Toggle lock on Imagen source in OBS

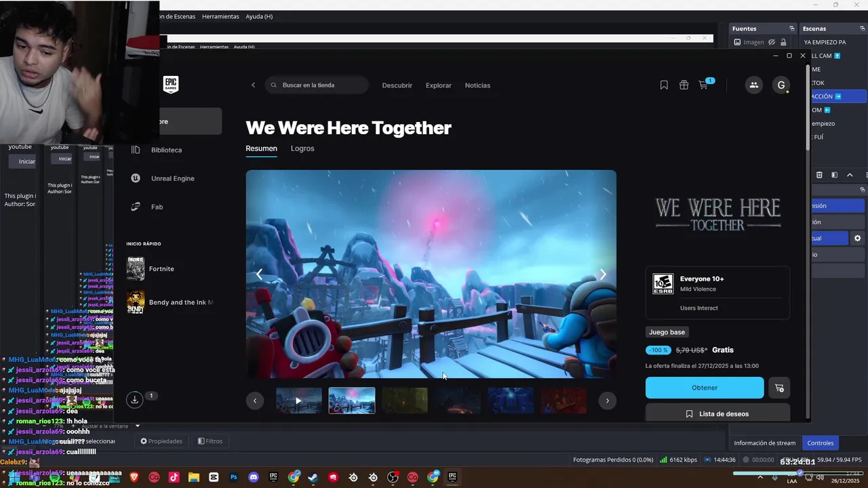point(783,42)
